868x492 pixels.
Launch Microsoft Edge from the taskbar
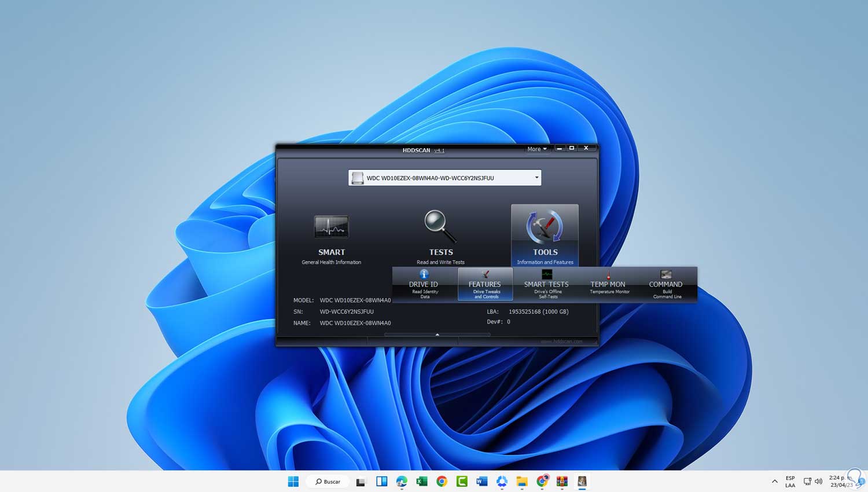tap(402, 482)
